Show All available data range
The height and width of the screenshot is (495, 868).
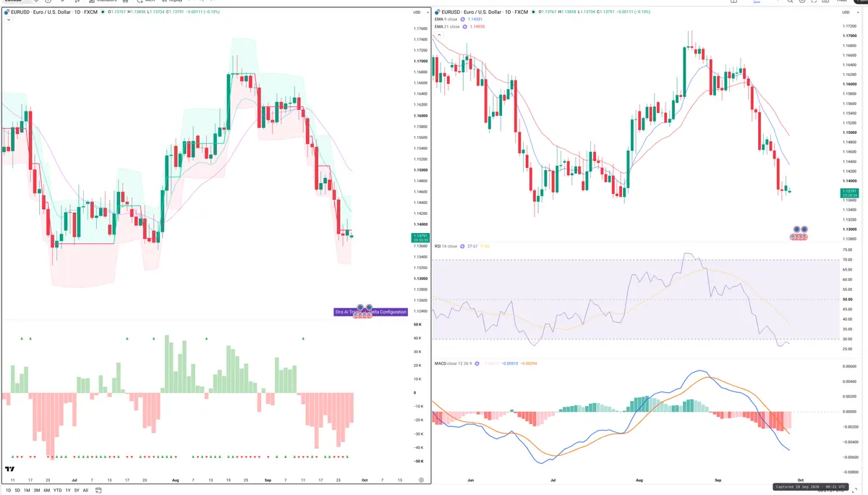(85, 490)
